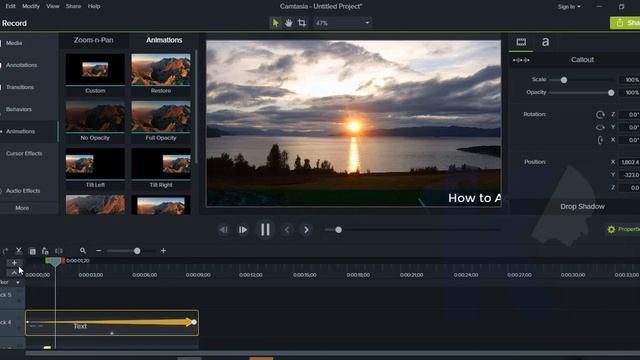Click the preview playback scrubber handle

338,230
